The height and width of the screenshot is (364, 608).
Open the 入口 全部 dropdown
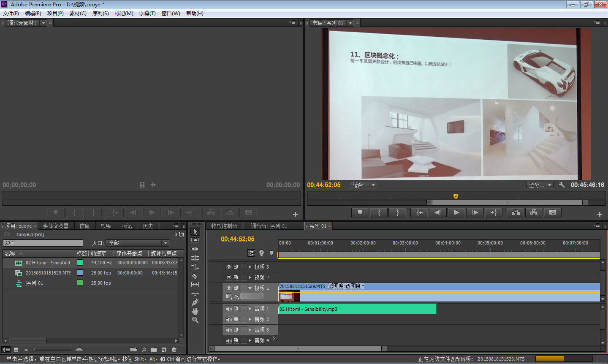[x=138, y=243]
